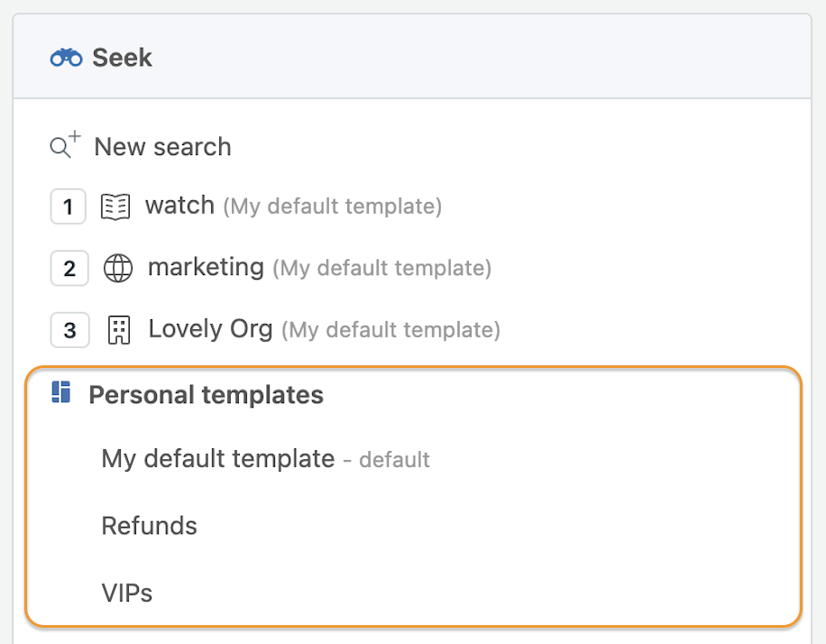Image resolution: width=826 pixels, height=644 pixels.
Task: Click the book icon beside watch
Action: (115, 207)
